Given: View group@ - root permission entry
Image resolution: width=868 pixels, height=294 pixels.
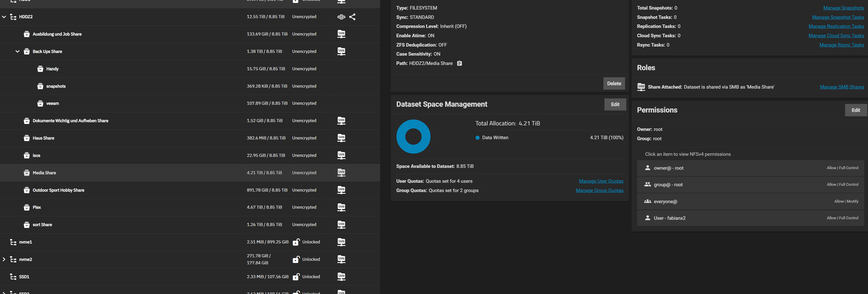Looking at the screenshot, I should (x=751, y=185).
